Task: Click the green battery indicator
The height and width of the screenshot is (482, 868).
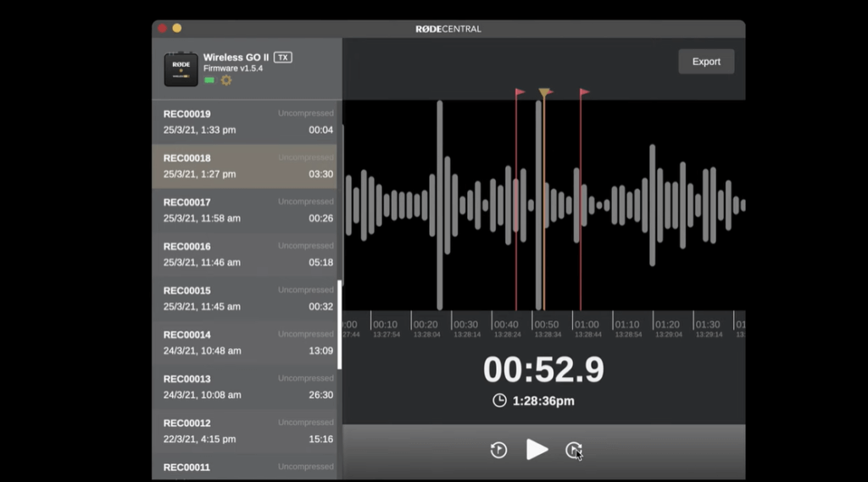Action: coord(209,80)
